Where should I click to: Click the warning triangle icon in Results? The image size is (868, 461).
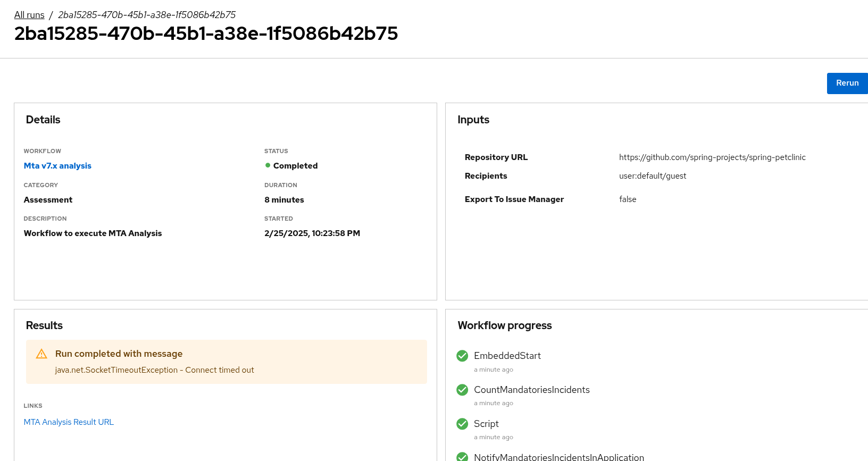point(41,354)
